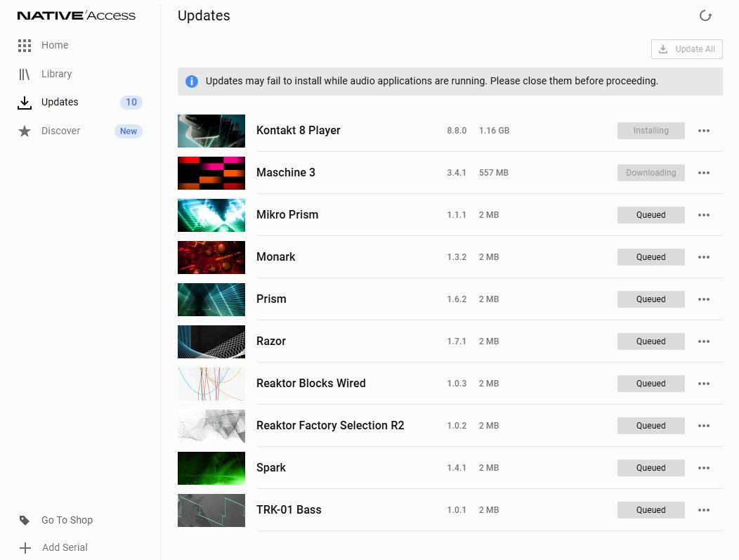Go to the Home section

(x=55, y=45)
